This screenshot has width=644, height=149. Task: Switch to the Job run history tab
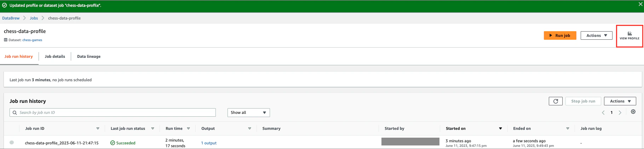coord(19,56)
